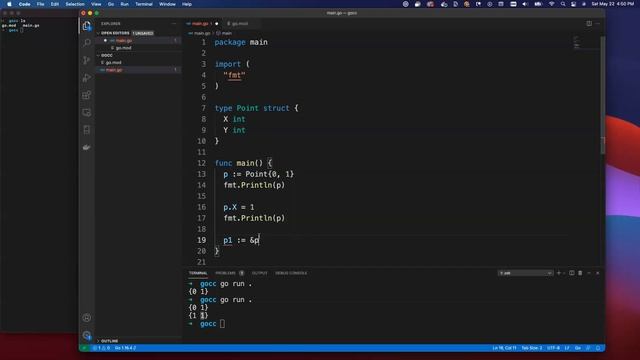Viewport: 640px width, 360px height.
Task: Select the Terminal panel tab
Action: click(198, 273)
